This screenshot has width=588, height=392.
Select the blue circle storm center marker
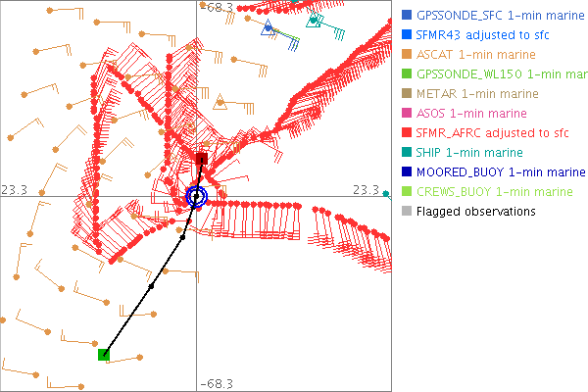pos(197,196)
